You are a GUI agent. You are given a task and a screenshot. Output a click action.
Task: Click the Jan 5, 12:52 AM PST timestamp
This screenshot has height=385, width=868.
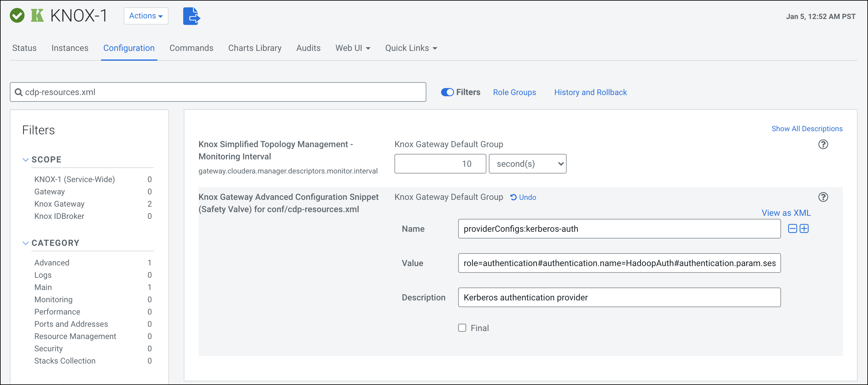point(821,17)
